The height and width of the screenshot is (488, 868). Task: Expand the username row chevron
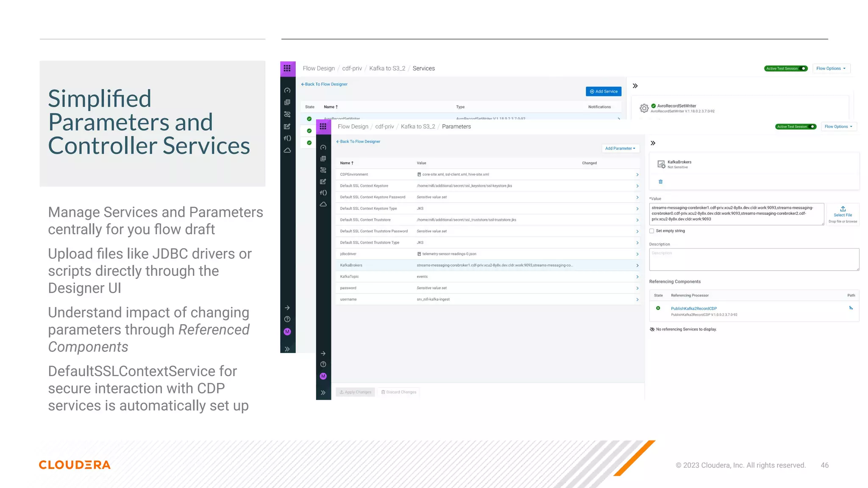(x=637, y=299)
